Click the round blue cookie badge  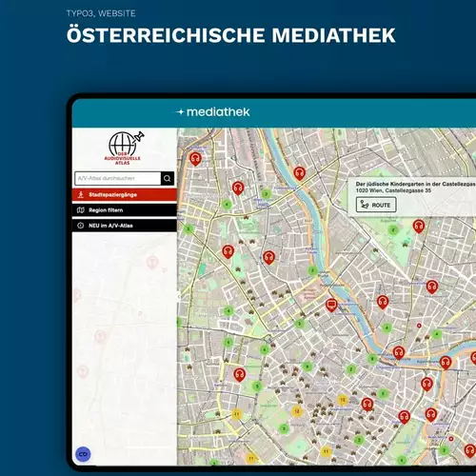click(x=83, y=454)
